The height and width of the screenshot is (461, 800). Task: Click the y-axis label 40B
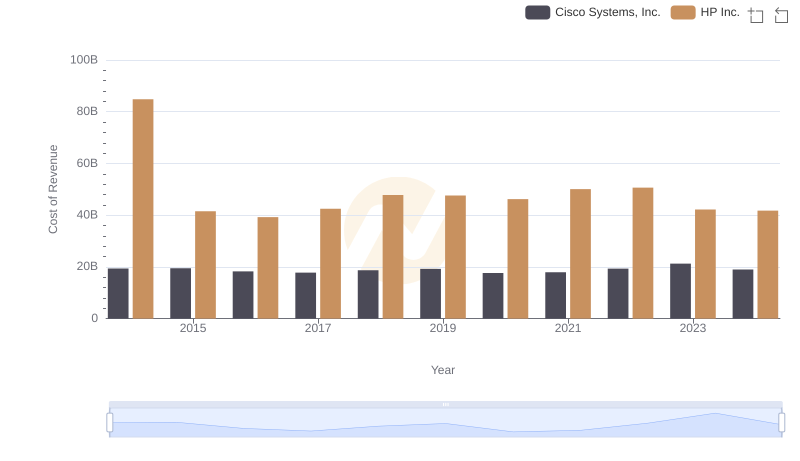(x=87, y=215)
